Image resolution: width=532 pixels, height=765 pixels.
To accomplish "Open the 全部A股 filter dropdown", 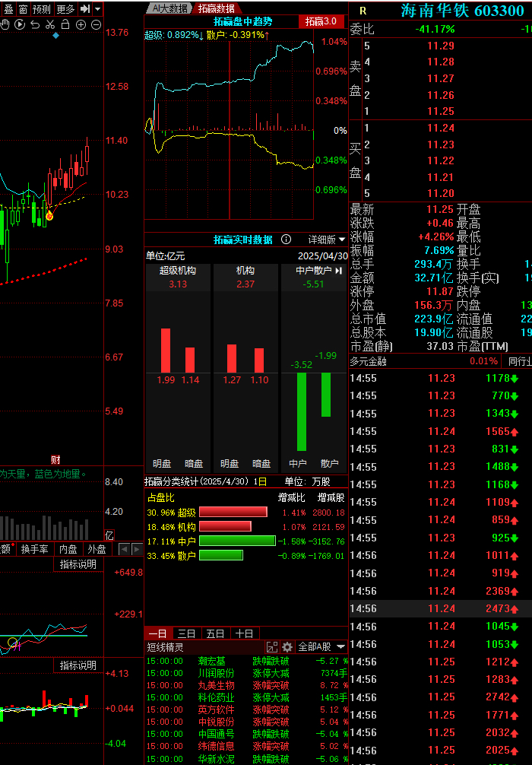I will click(321, 647).
